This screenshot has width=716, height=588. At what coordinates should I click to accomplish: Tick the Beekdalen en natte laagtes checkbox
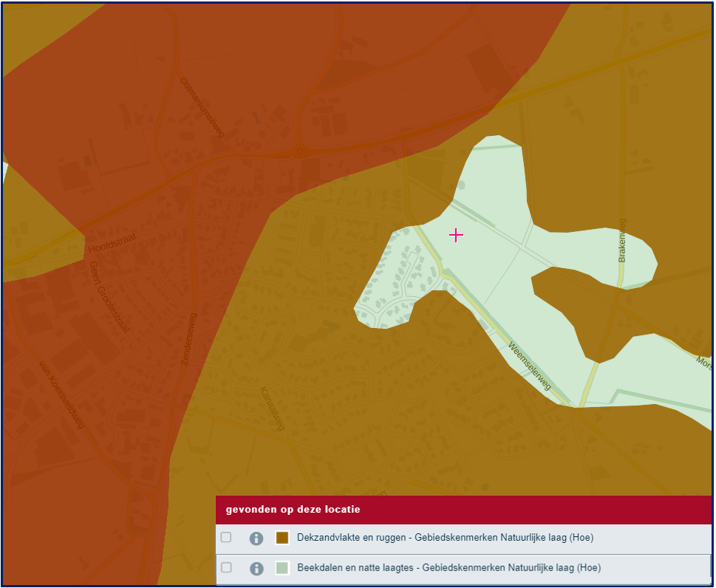[226, 567]
